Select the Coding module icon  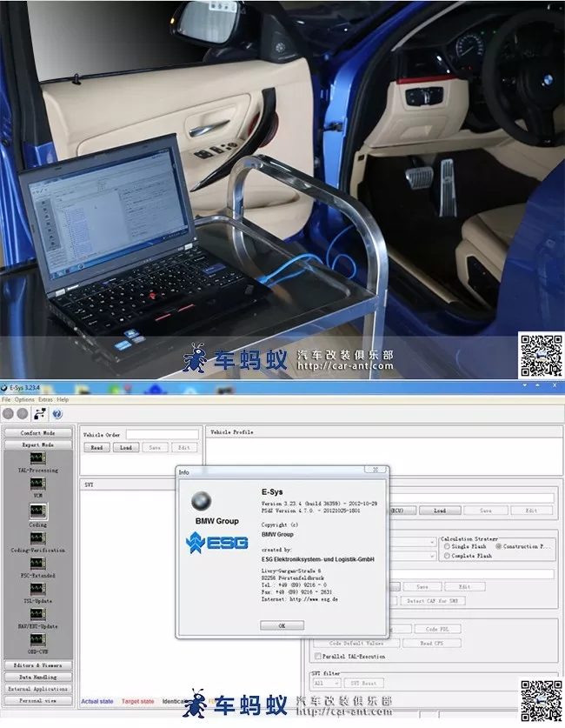[38, 511]
